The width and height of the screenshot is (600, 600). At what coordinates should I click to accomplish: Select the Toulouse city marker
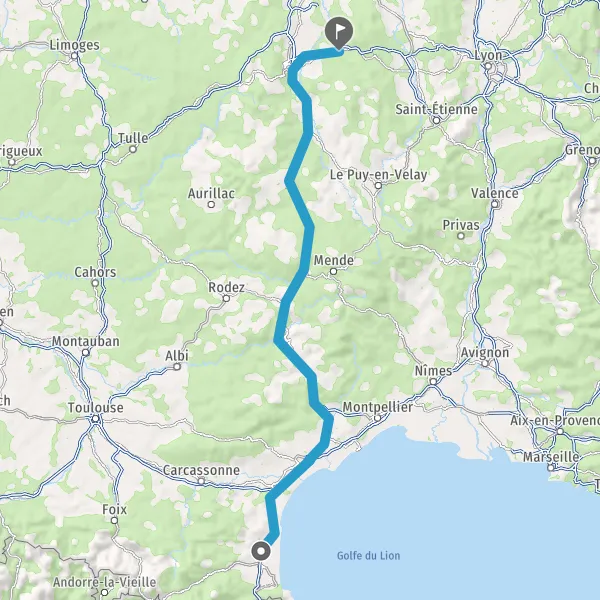coord(95,419)
